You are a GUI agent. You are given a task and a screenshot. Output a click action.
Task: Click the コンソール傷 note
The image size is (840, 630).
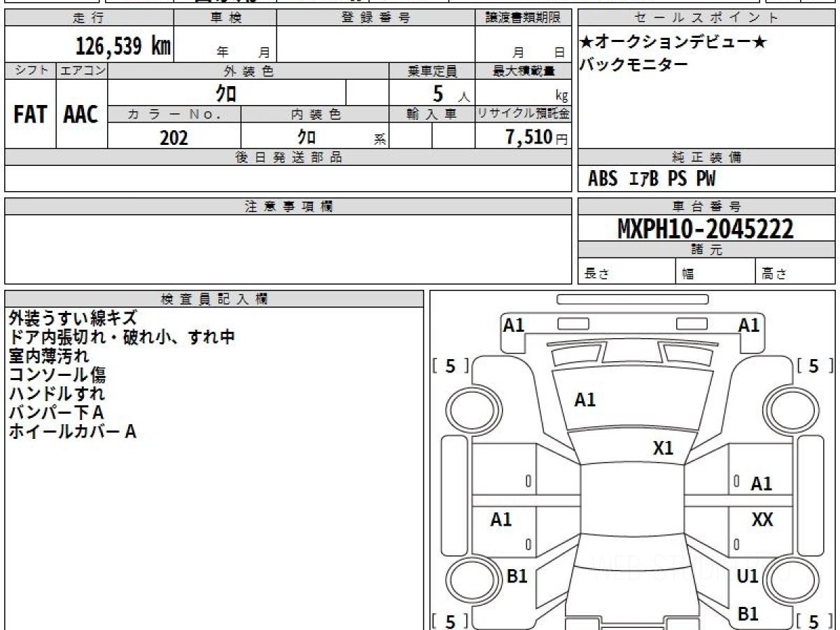tap(57, 374)
